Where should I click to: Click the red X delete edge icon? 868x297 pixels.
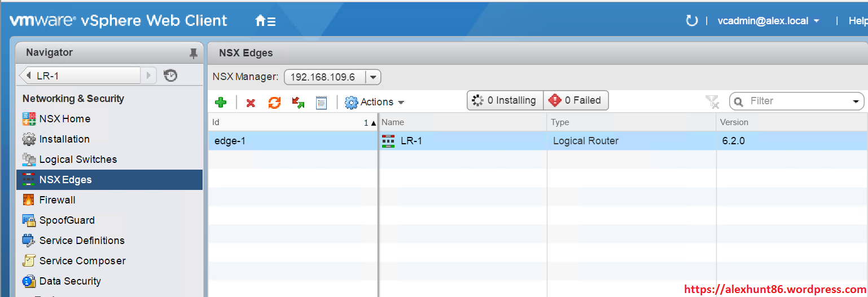251,103
